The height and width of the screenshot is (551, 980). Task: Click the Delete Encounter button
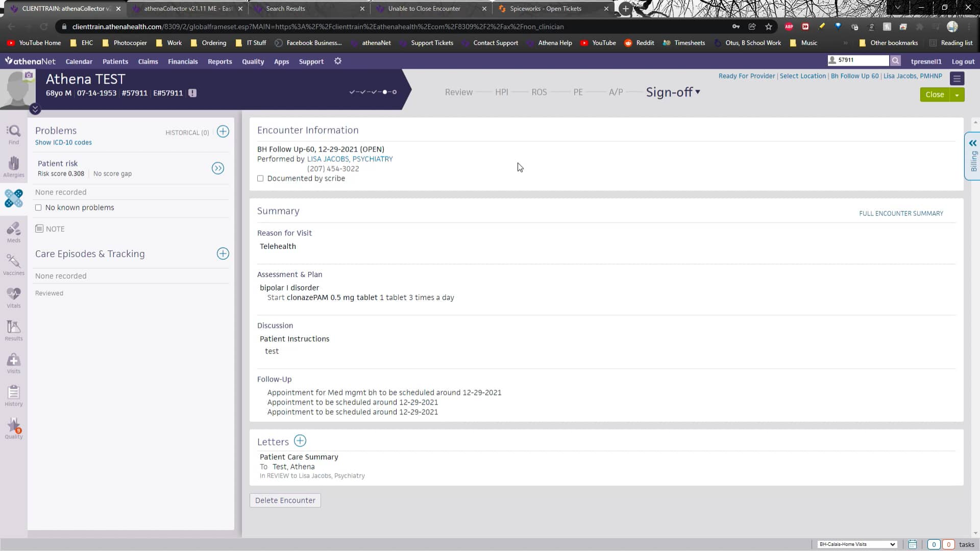tap(285, 500)
